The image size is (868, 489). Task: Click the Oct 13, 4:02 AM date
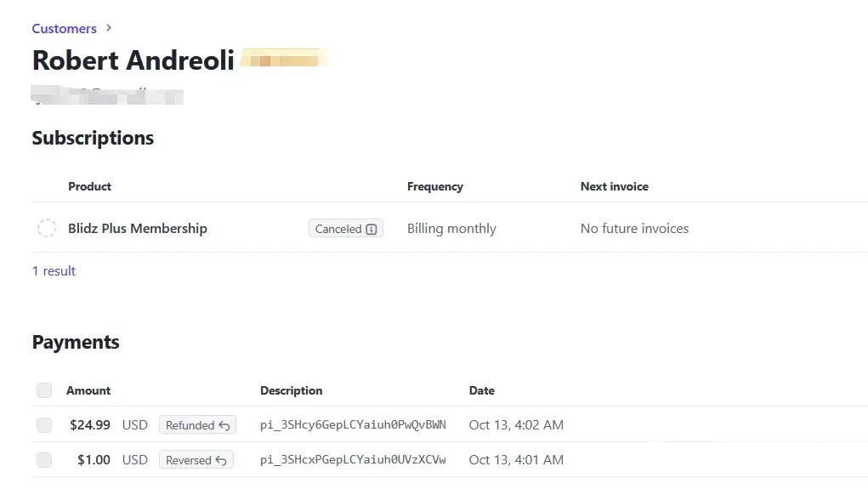516,425
